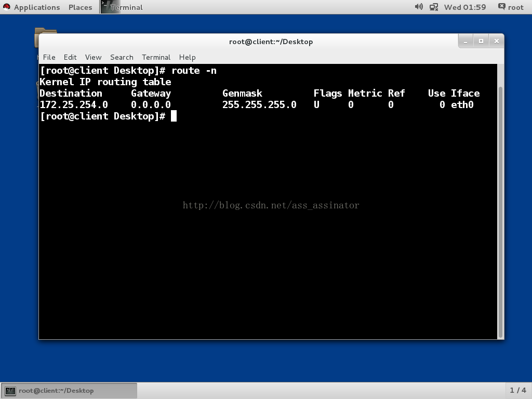The image size is (532, 399).
Task: Click the 'eth0' interface text
Action: (x=462, y=104)
